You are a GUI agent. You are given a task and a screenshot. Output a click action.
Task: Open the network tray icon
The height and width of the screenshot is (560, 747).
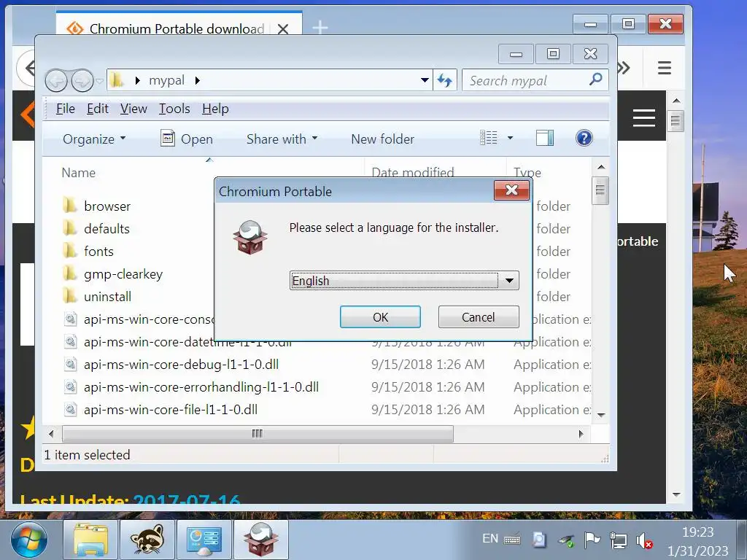point(618,540)
